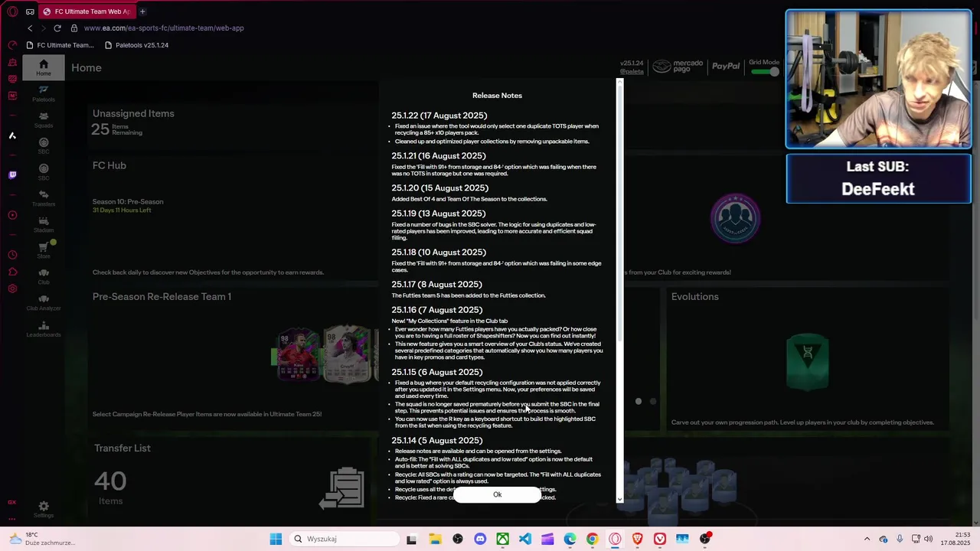Open the Club Analyzer sidebar item

click(x=44, y=302)
